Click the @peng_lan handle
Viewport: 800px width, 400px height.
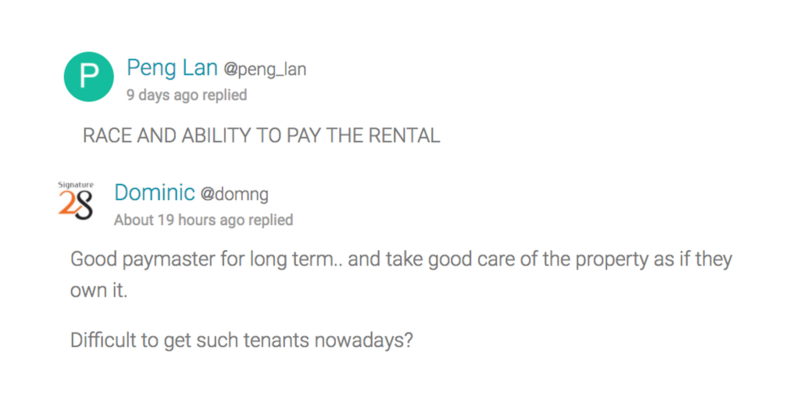click(265, 69)
